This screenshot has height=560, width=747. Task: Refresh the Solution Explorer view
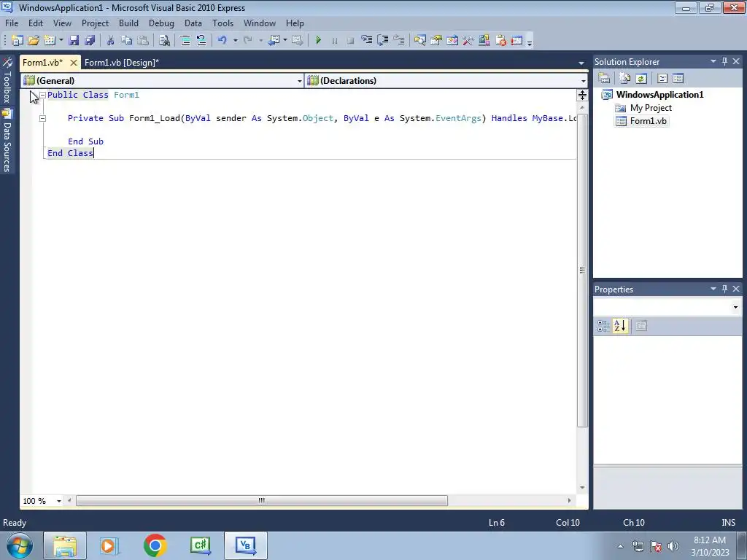click(641, 79)
